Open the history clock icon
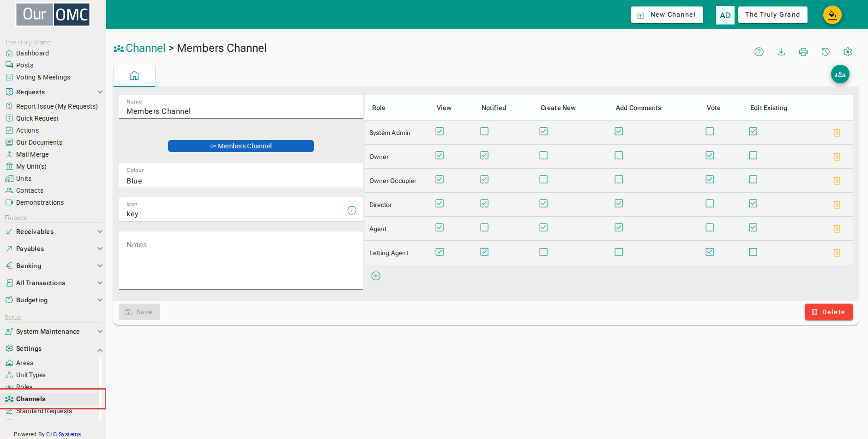This screenshot has width=868, height=439. point(826,52)
